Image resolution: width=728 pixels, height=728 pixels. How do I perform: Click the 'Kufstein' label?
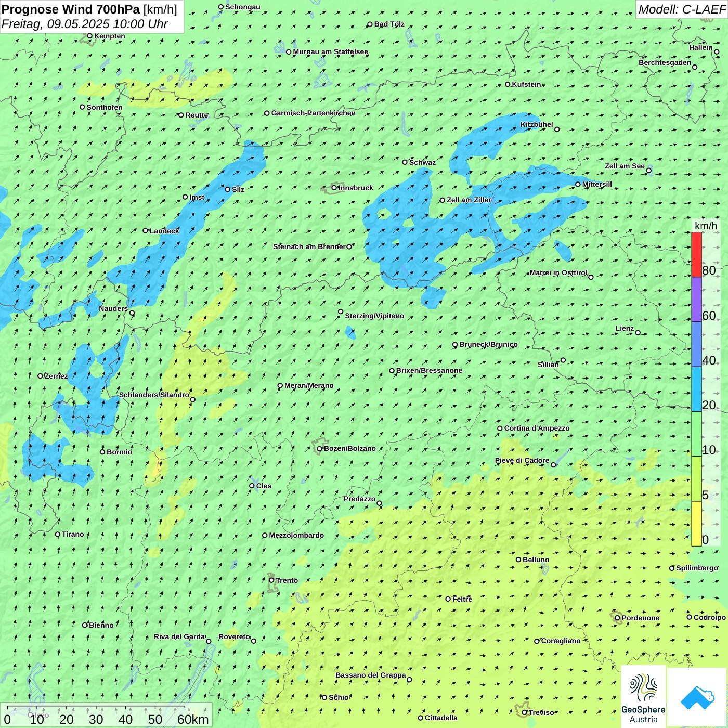pyautogui.click(x=526, y=84)
